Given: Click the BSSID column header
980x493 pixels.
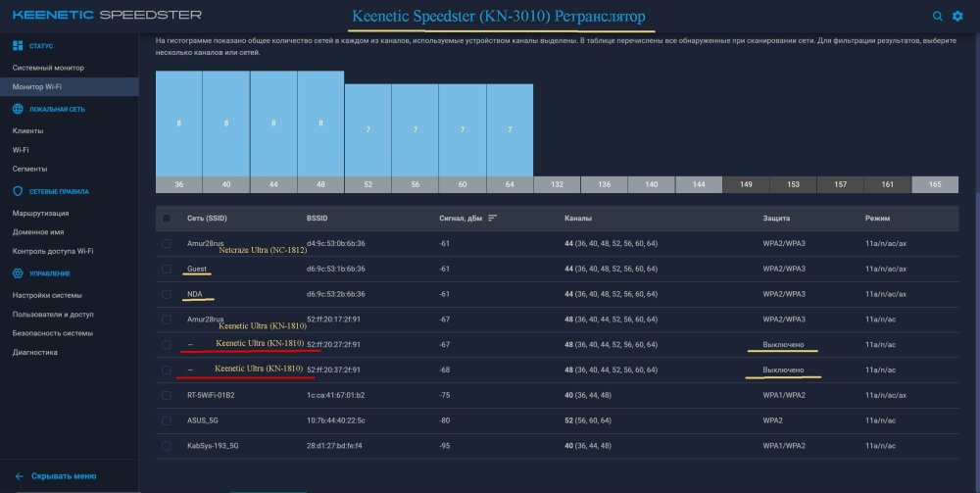Looking at the screenshot, I should coord(317,218).
